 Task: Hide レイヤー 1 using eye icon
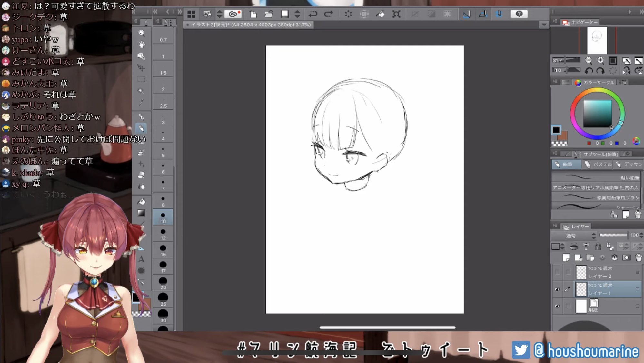[557, 289]
